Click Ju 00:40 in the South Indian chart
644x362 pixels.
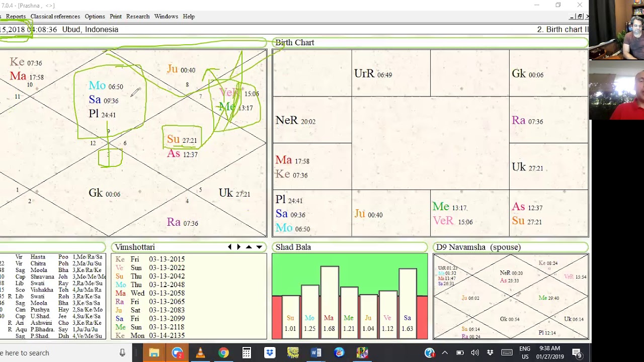(x=368, y=214)
